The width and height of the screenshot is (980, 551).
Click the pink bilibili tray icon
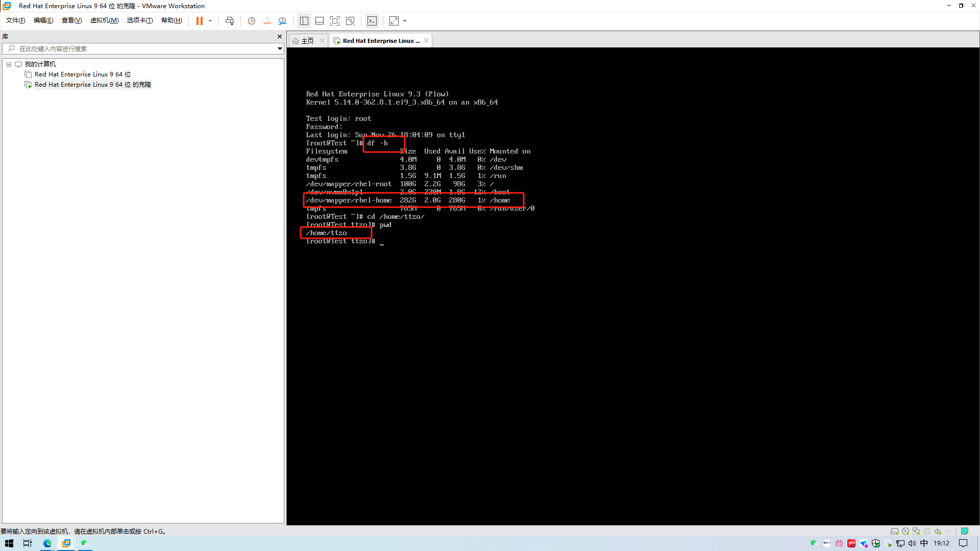pyautogui.click(x=839, y=543)
